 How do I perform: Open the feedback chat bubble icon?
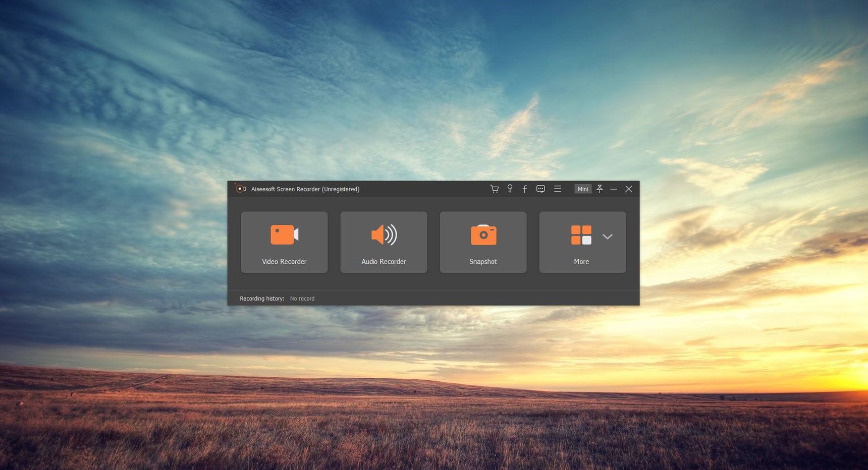coord(540,189)
